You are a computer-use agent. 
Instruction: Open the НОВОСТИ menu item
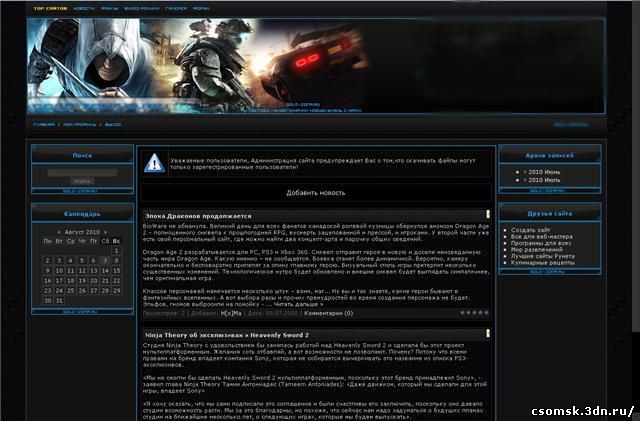(84, 8)
